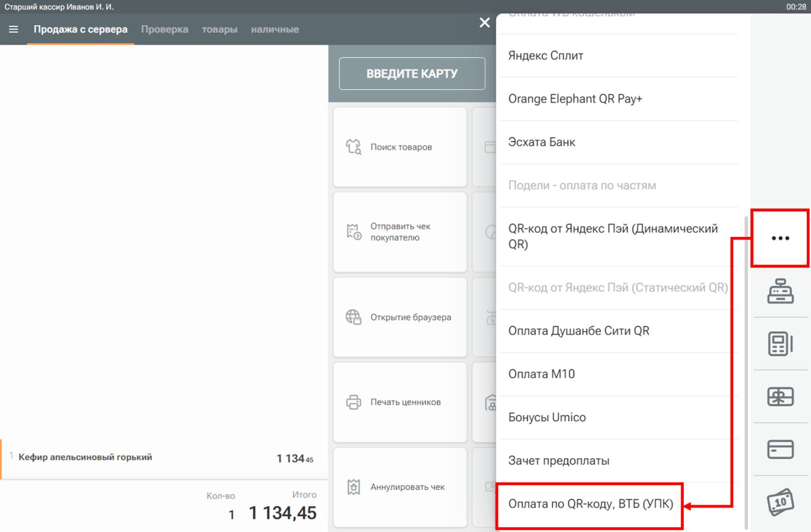Select the bank card payment icon

(780, 449)
